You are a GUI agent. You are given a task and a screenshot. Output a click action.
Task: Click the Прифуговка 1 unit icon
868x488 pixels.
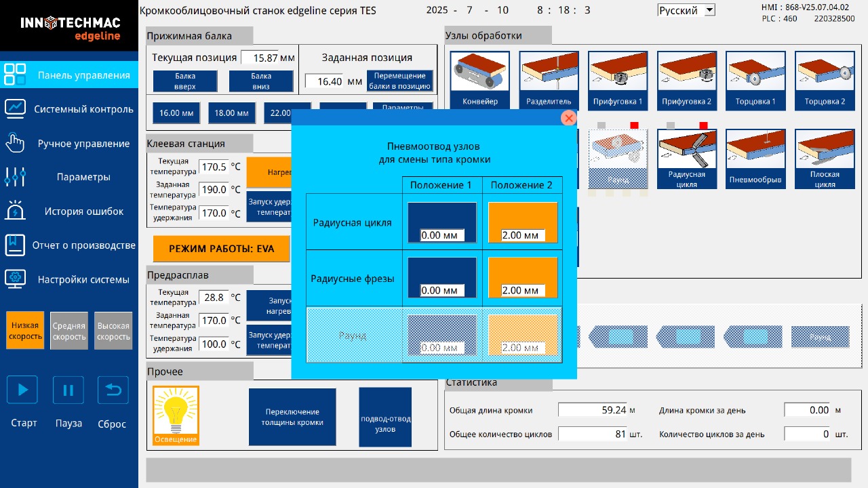tap(618, 79)
